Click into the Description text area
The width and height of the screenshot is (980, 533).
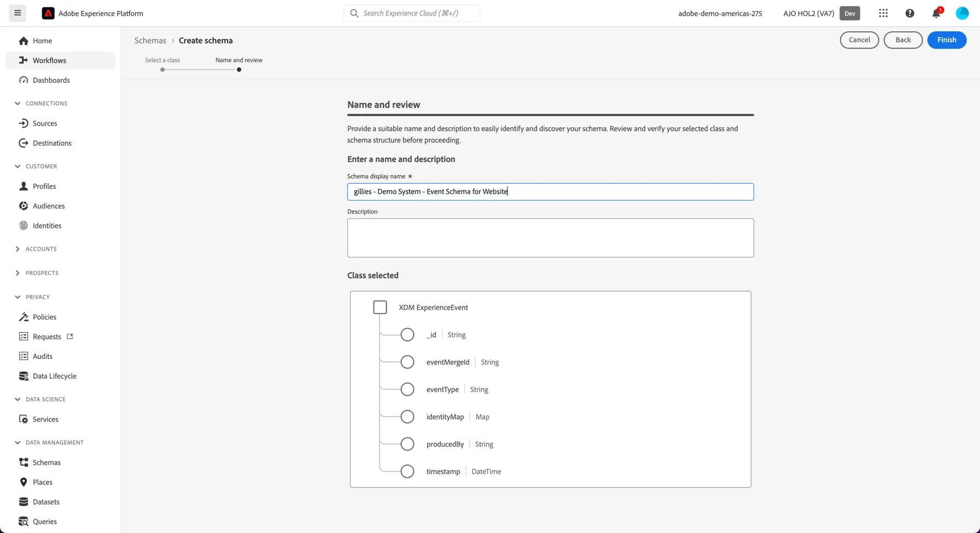pos(550,238)
